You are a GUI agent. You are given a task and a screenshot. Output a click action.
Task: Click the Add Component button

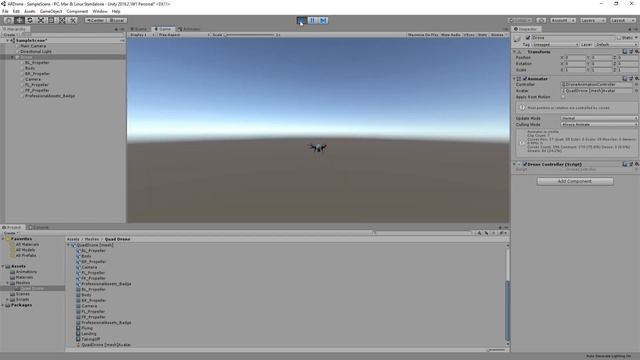[x=575, y=181]
